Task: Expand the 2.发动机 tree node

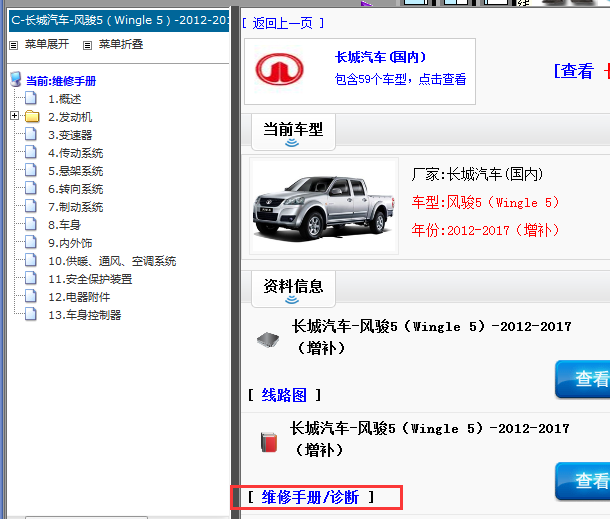Action: coord(14,116)
